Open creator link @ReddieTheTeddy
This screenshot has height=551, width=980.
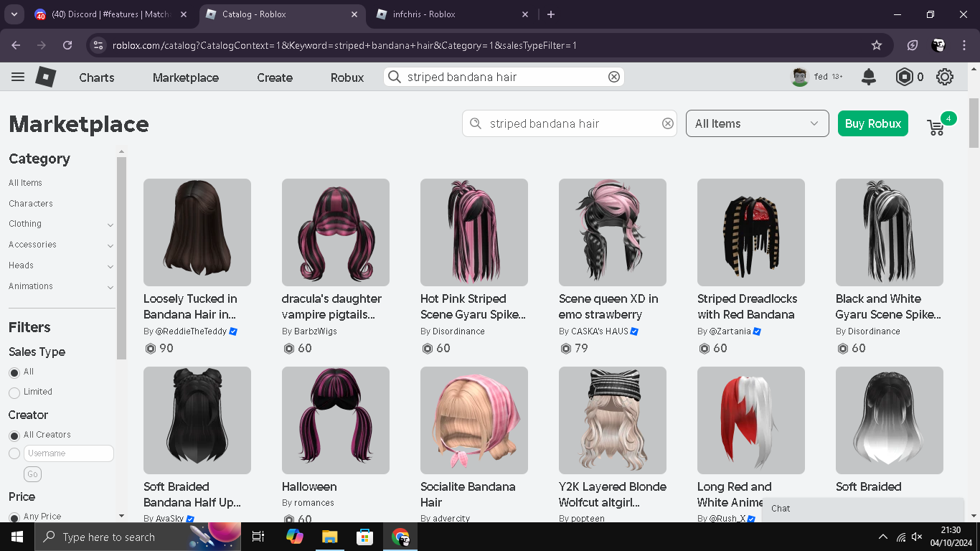(x=191, y=331)
